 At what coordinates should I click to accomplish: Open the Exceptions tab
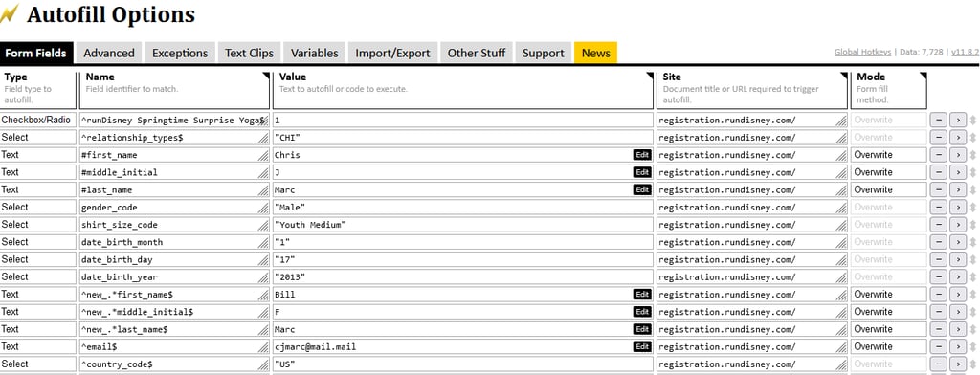point(180,54)
